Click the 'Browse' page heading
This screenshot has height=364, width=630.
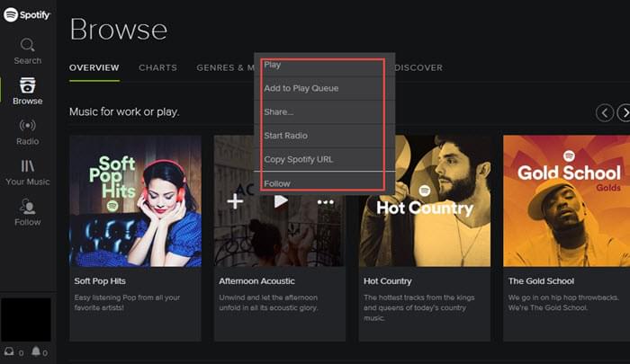point(119,30)
